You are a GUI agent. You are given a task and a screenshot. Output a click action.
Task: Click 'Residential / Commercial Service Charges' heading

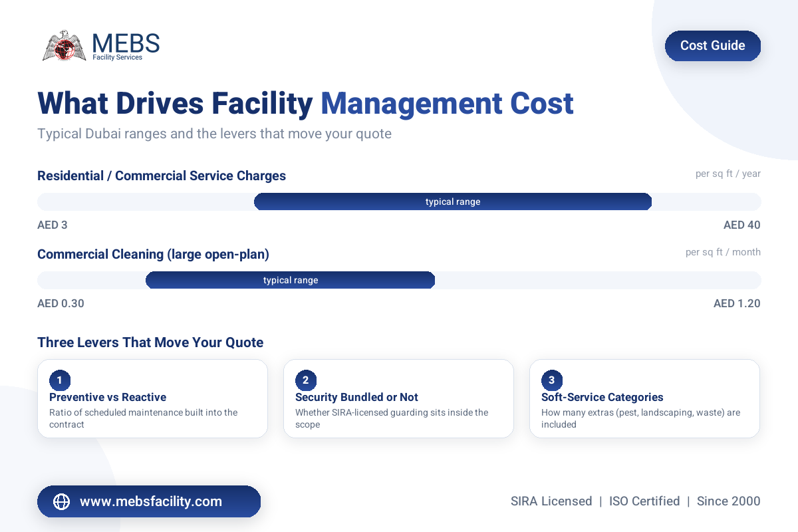pos(162,176)
